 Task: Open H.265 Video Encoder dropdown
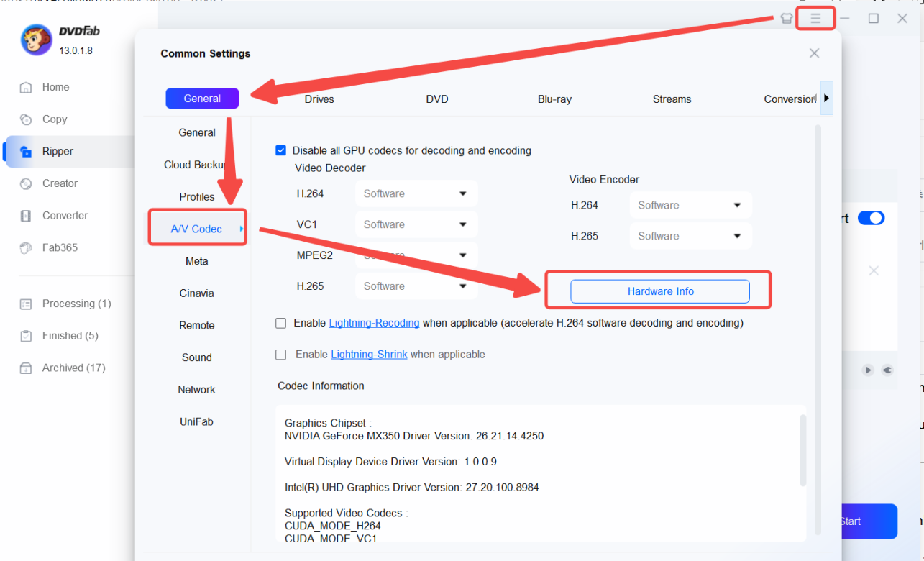point(690,236)
